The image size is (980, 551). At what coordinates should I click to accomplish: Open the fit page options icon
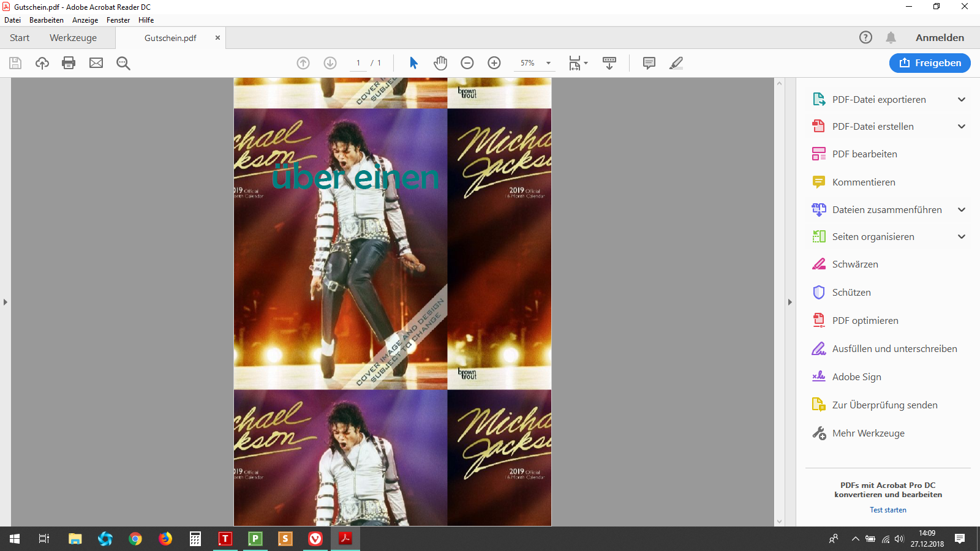click(x=578, y=63)
